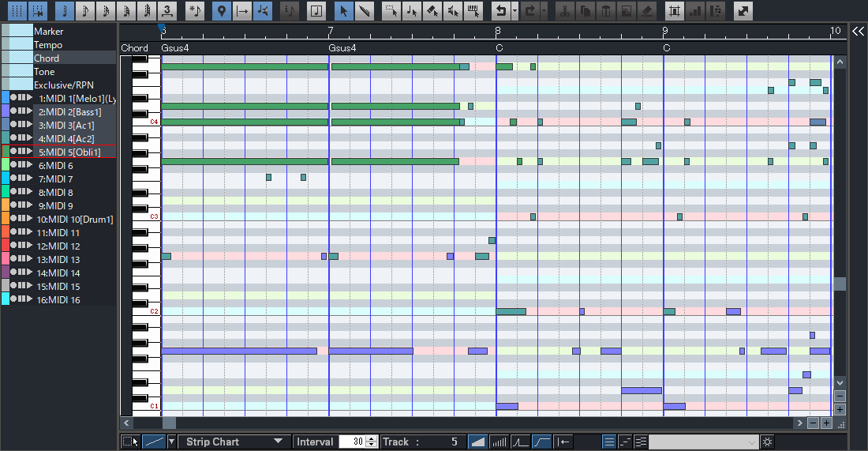868x451 pixels.
Task: Click the trash delete icon
Action: tap(605, 10)
